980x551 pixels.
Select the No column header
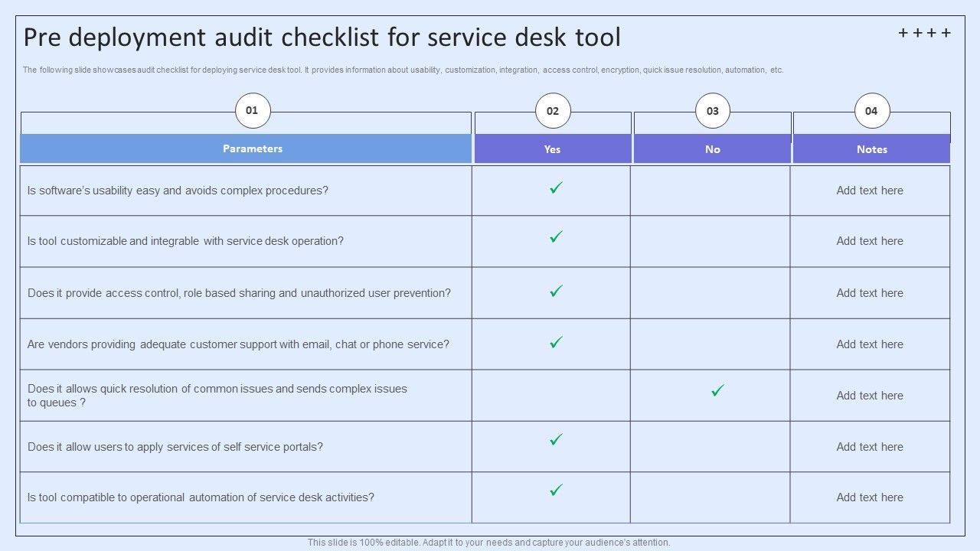click(x=713, y=149)
